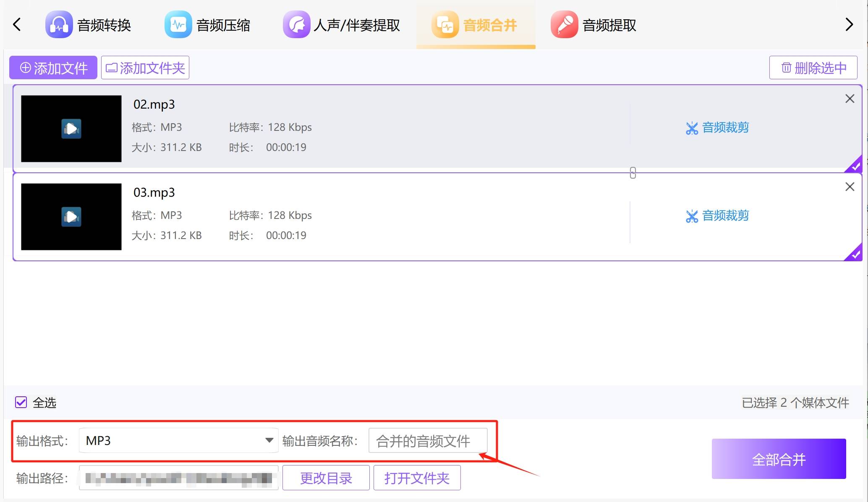Click inside the 输出音频名称 text field
This screenshot has height=502, width=868.
pyautogui.click(x=428, y=441)
